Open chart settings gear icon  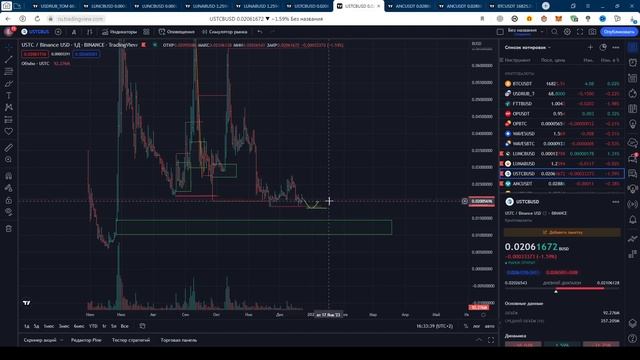point(567,32)
